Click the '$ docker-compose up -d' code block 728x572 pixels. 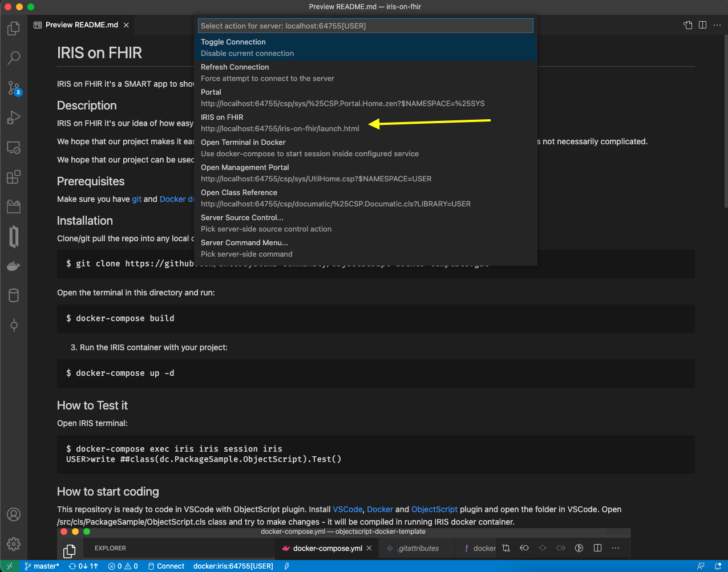(x=376, y=373)
